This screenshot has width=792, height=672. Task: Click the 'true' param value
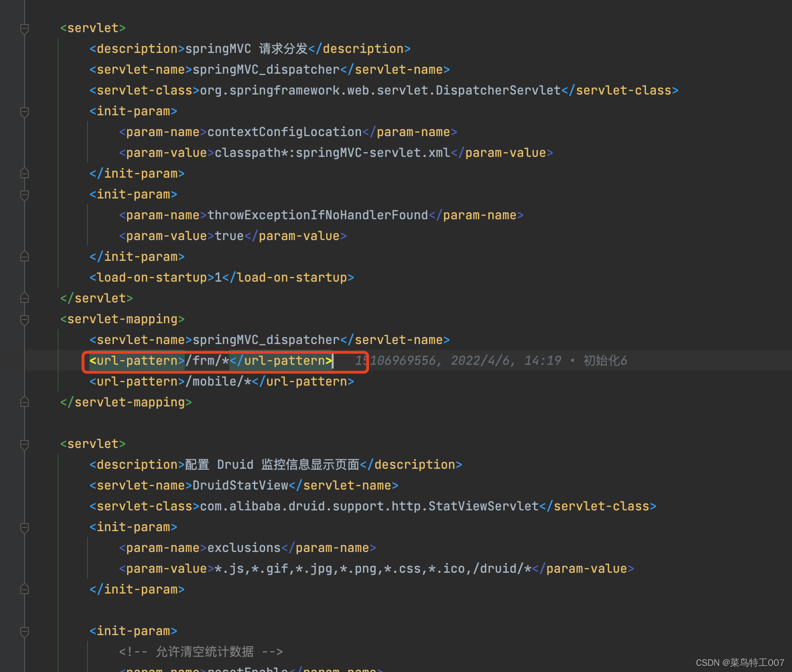coord(229,236)
